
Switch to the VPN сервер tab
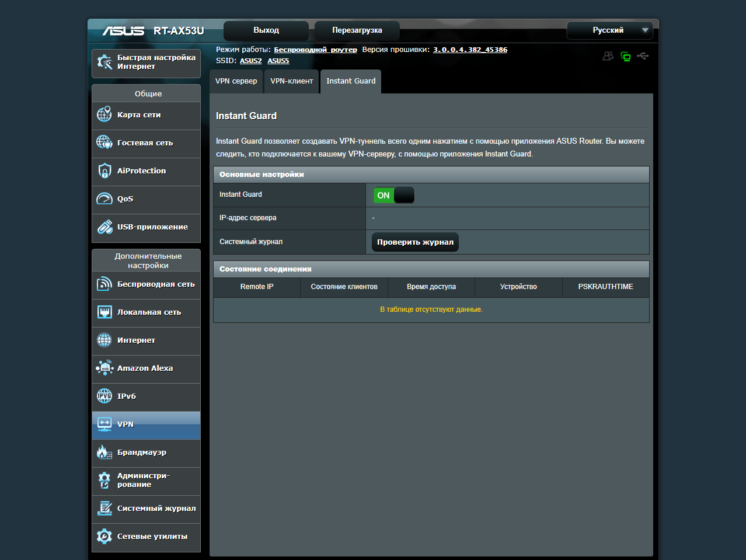click(x=236, y=81)
